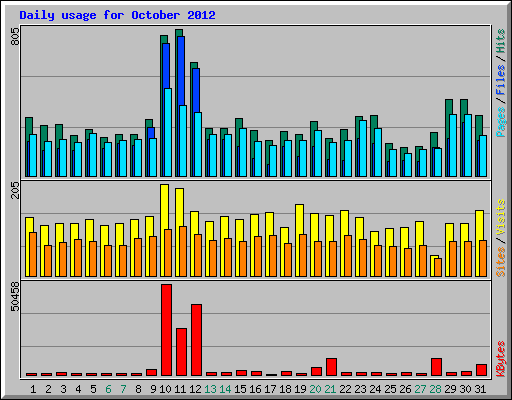Select day "4" on the x-axis
The height and width of the screenshot is (400, 512).
[78, 389]
